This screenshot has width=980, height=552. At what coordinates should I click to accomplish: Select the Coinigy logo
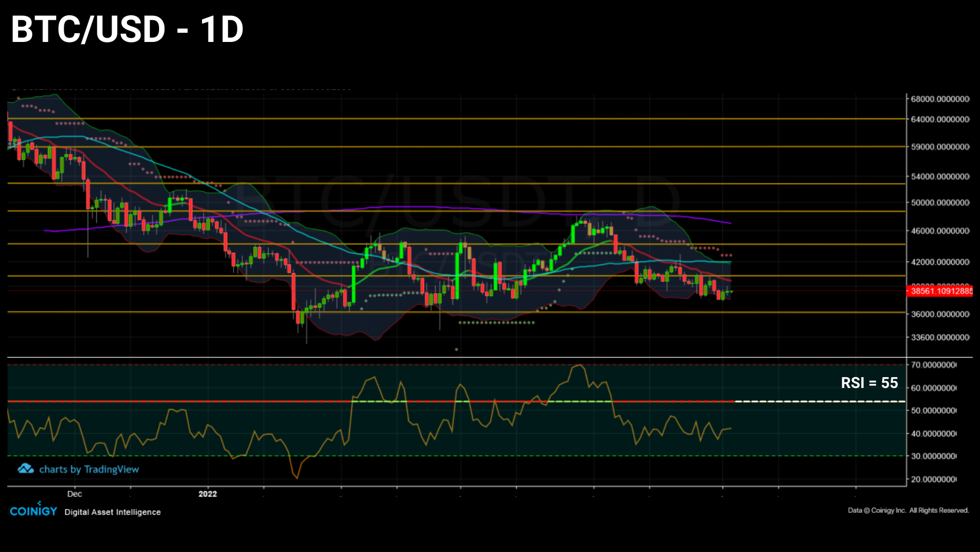click(x=34, y=511)
